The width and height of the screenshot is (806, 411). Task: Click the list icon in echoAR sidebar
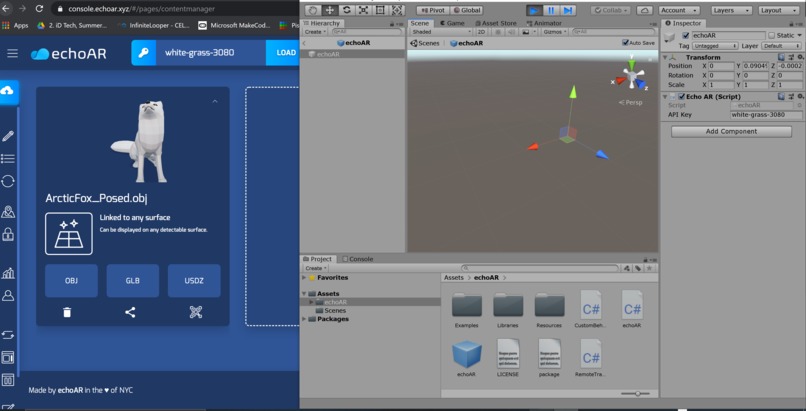tap(8, 159)
